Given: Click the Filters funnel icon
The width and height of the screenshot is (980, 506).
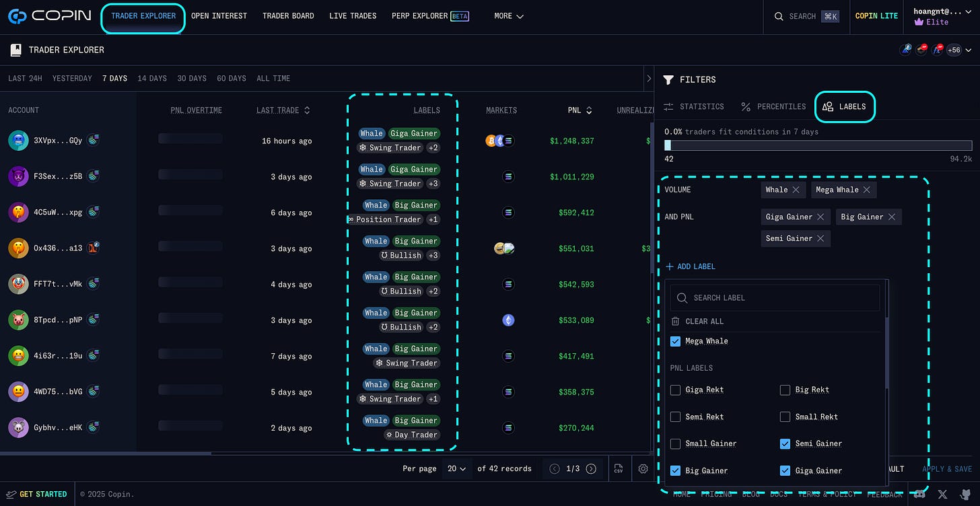Looking at the screenshot, I should coord(668,79).
